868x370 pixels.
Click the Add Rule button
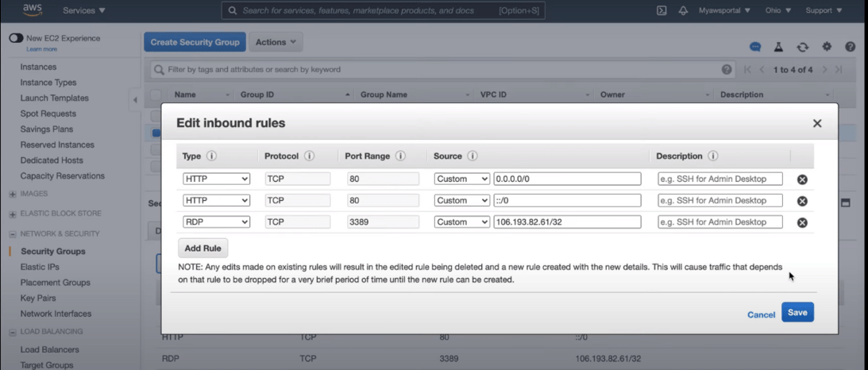pos(203,249)
